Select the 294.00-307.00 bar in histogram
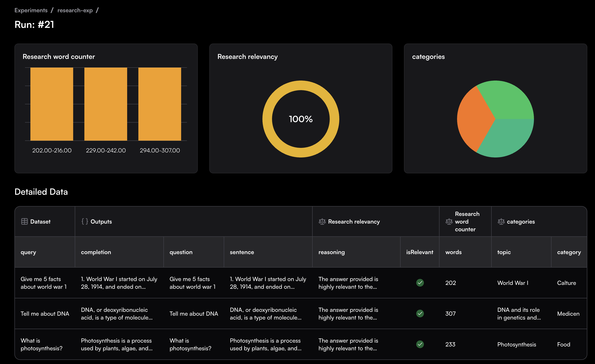The width and height of the screenshot is (595, 364). click(160, 104)
